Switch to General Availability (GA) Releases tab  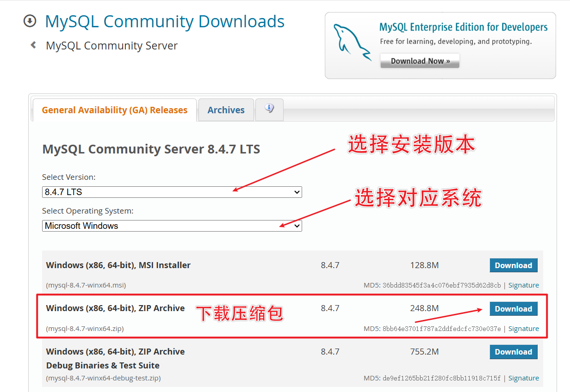[115, 110]
